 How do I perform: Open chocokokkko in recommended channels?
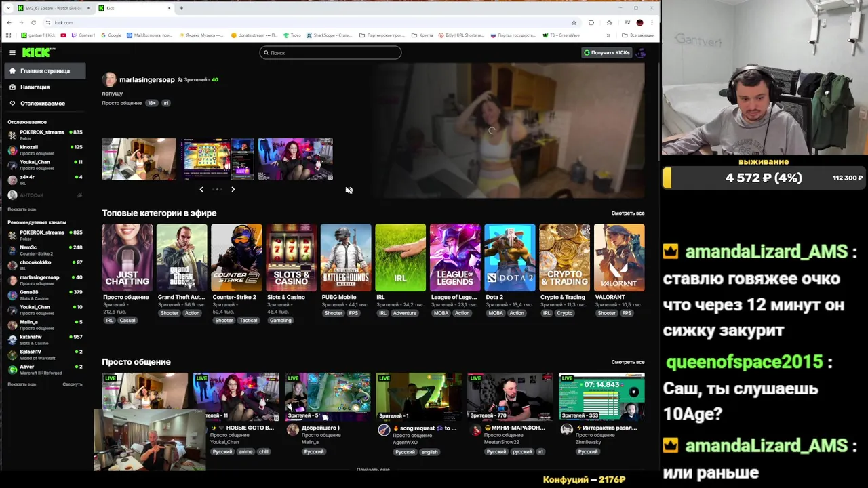click(45, 265)
